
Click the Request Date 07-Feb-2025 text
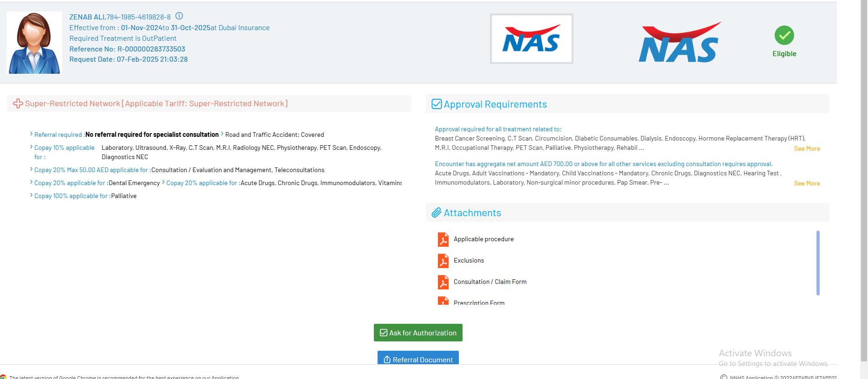[x=129, y=59]
